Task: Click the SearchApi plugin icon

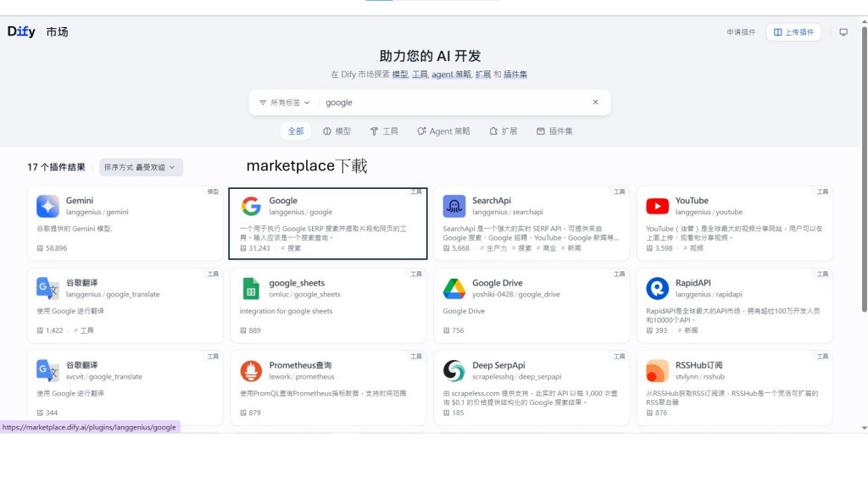Action: point(454,206)
